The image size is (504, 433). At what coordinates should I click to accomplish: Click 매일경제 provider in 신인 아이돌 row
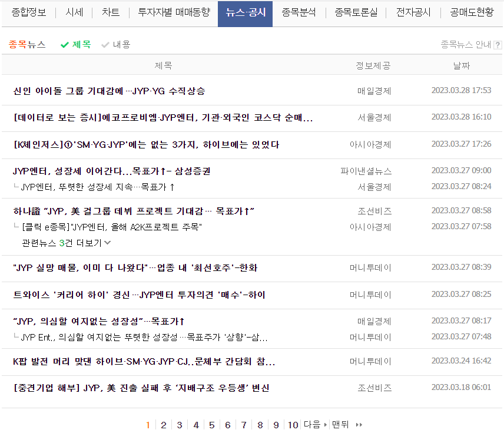(374, 91)
